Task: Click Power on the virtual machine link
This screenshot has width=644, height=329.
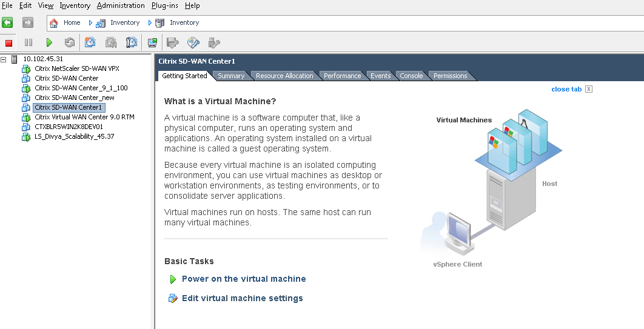Action: (x=244, y=279)
